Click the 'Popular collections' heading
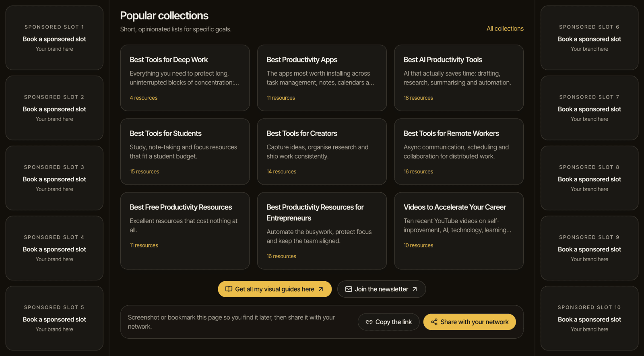 [x=164, y=16]
